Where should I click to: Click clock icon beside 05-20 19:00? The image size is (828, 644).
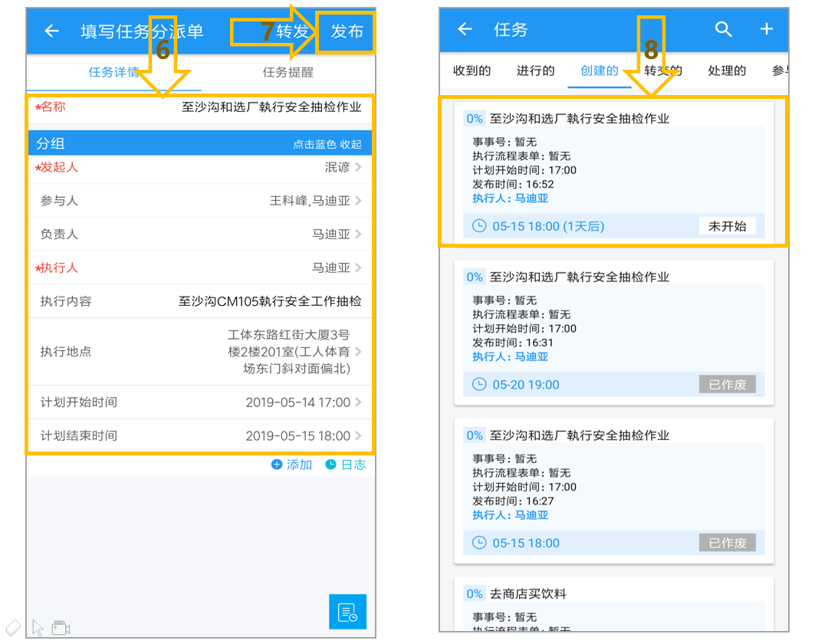click(479, 384)
